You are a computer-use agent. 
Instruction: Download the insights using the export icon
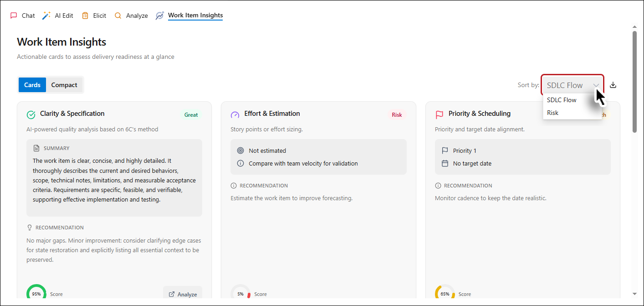[x=613, y=85]
